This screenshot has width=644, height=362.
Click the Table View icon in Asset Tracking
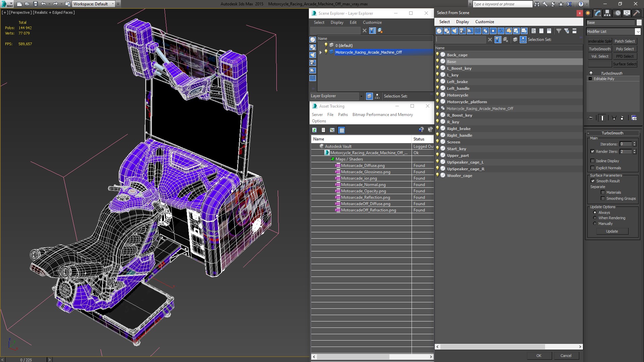point(341,130)
